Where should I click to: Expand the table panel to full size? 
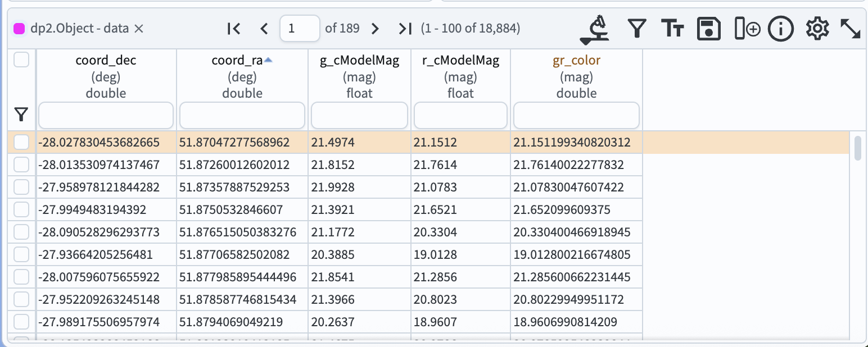point(851,29)
